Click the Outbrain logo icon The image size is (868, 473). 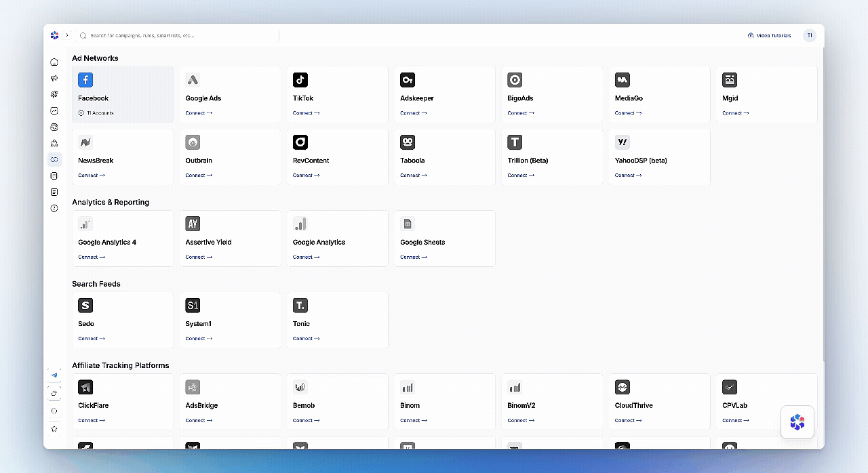[x=193, y=142]
